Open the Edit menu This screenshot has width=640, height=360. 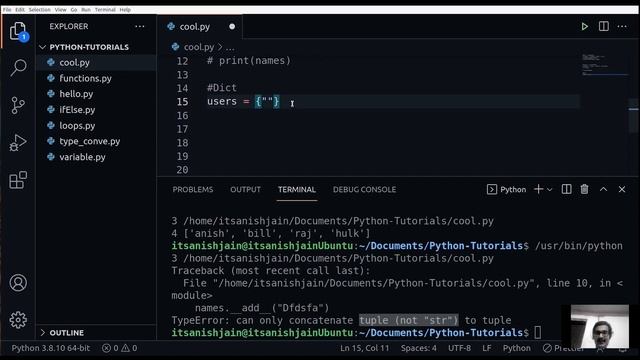(x=20, y=9)
